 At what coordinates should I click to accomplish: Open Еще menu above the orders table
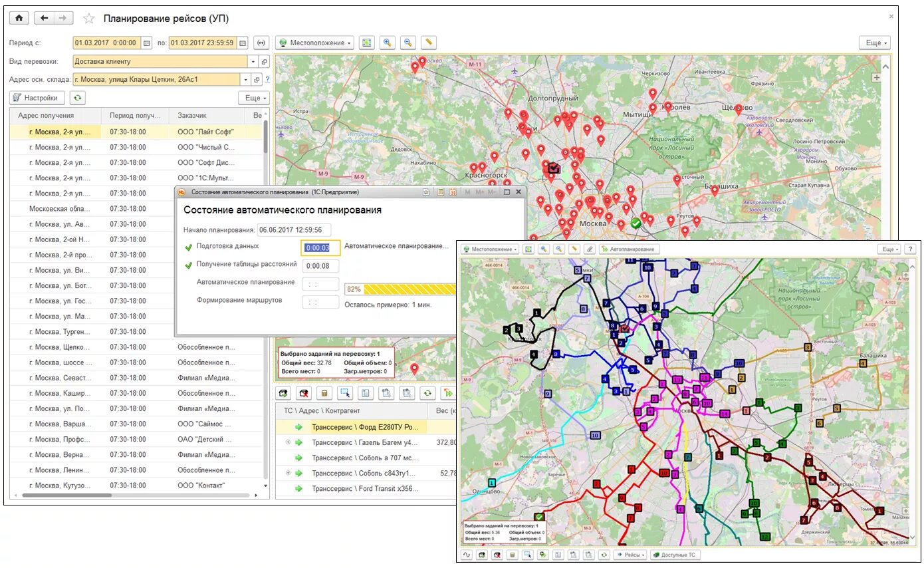(x=253, y=98)
